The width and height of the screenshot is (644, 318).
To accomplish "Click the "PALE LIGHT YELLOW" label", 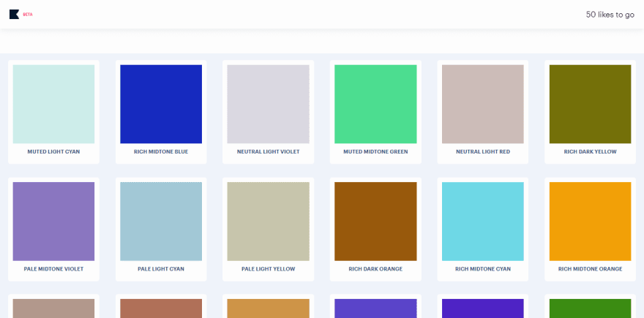I will pyautogui.click(x=268, y=269).
